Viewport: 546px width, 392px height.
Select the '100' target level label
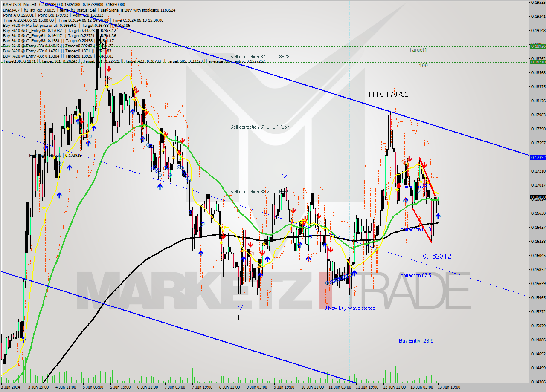coord(423,66)
